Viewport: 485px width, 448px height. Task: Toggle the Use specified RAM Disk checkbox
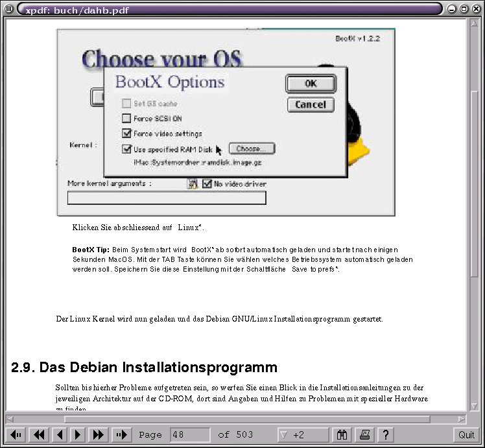[x=126, y=149]
